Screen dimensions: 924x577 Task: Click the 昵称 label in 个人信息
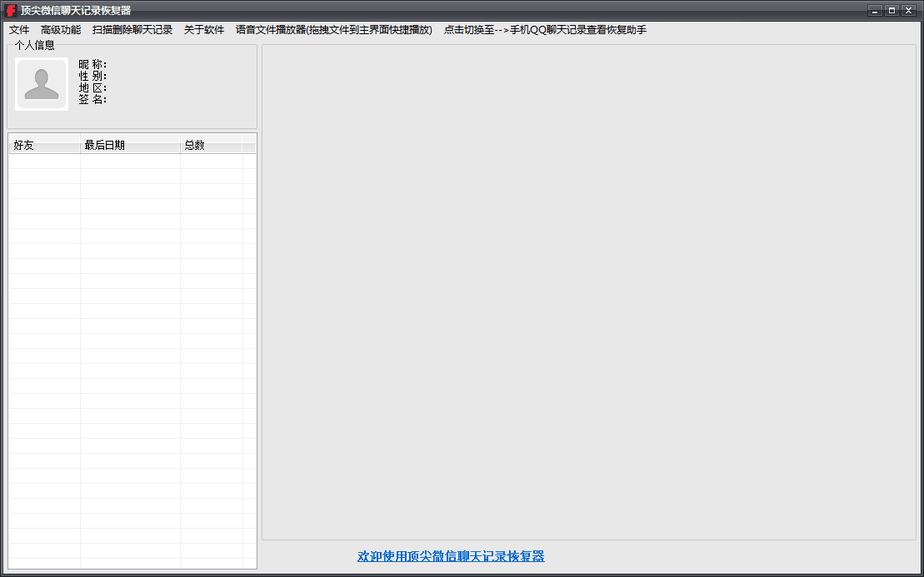pos(92,65)
